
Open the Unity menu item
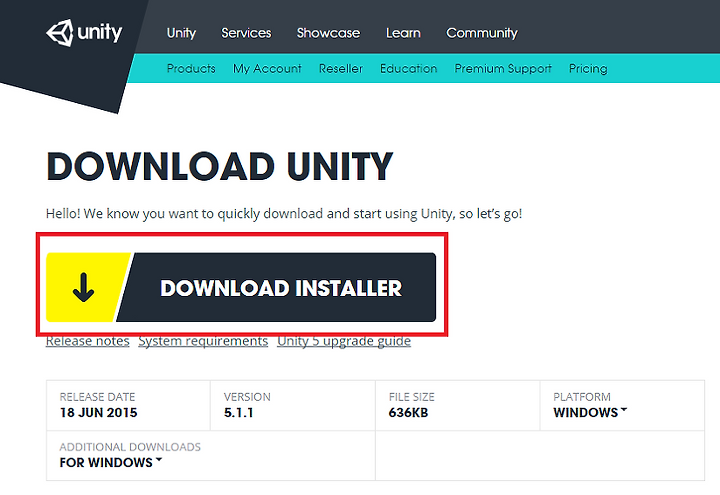181,33
